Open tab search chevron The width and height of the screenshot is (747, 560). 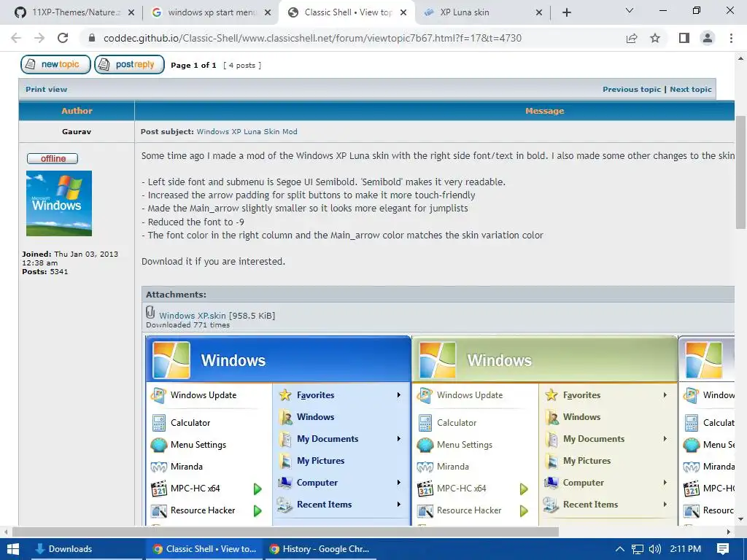[630, 10]
